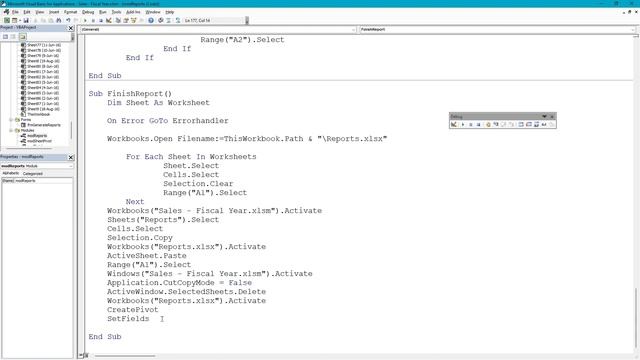Click the code window vertical scrollbar thumb
640x360 pixels.
636,319
